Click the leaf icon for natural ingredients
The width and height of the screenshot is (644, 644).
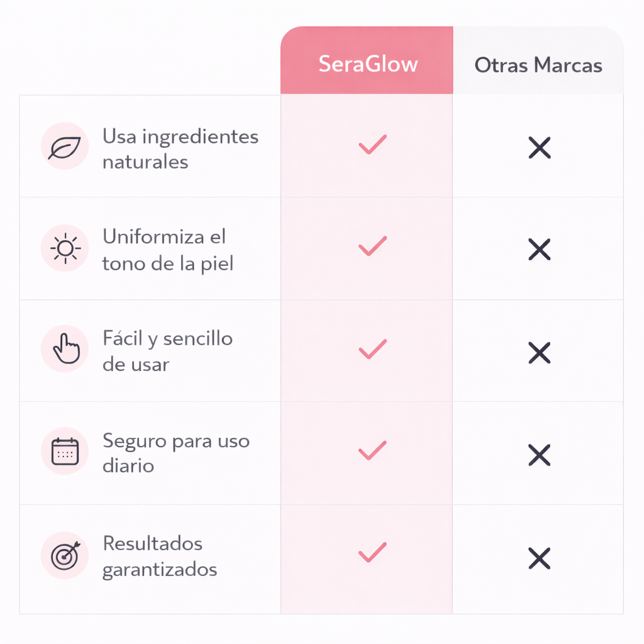pyautogui.click(x=64, y=147)
